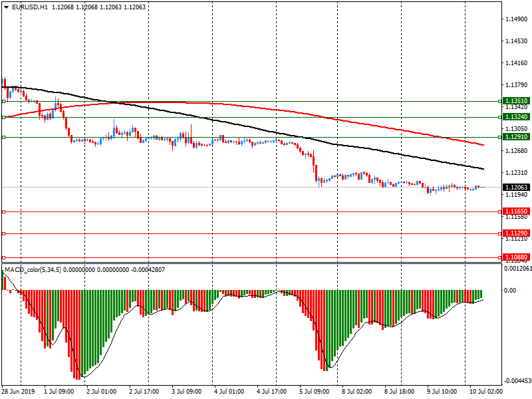Select the 1.11290 red level price label
Screen dimensions: 532x399
(516, 233)
